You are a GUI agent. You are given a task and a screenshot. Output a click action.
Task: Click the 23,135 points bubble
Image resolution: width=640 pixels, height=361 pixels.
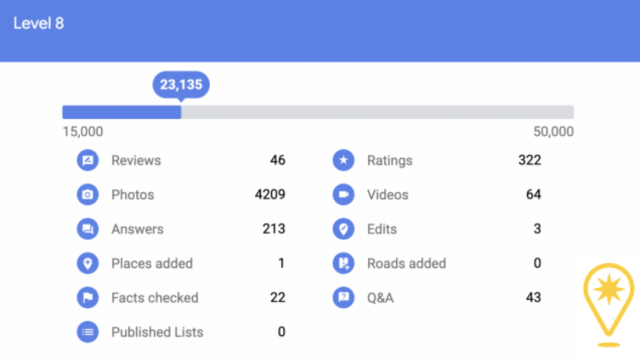coord(181,85)
